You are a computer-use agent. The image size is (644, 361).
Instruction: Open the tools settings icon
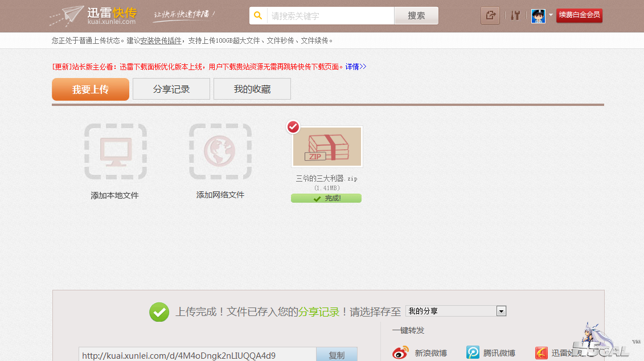(515, 15)
